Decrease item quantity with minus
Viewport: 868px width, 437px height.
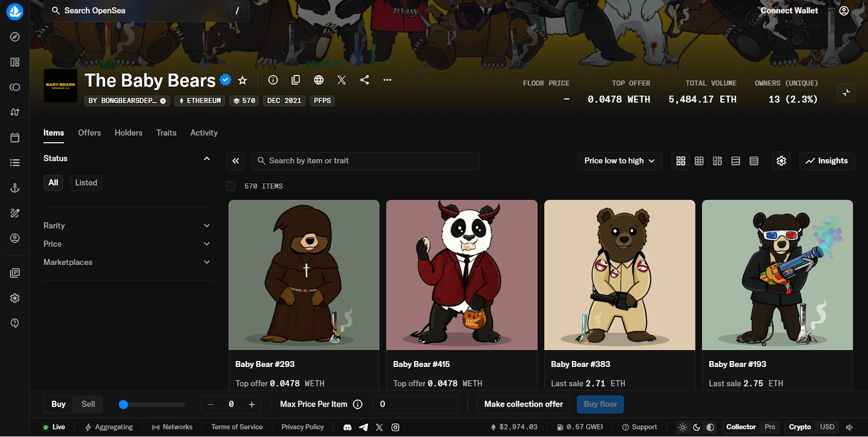coord(211,404)
